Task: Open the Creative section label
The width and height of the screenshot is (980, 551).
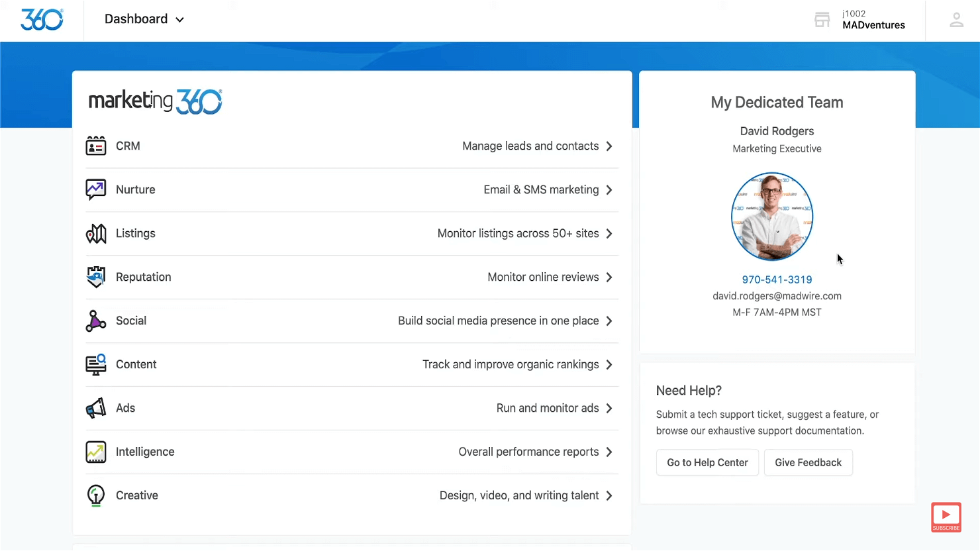Action: pyautogui.click(x=137, y=495)
